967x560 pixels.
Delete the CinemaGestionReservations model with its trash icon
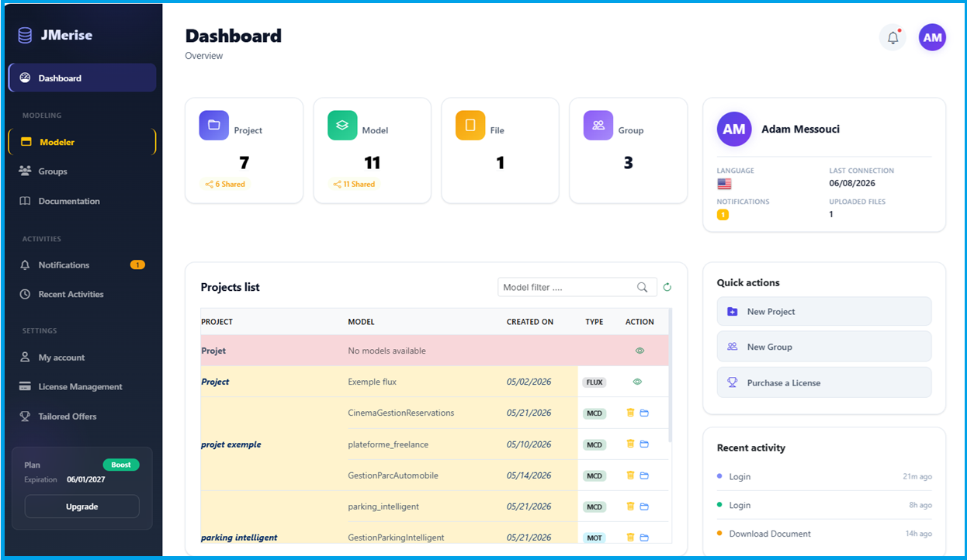(630, 413)
